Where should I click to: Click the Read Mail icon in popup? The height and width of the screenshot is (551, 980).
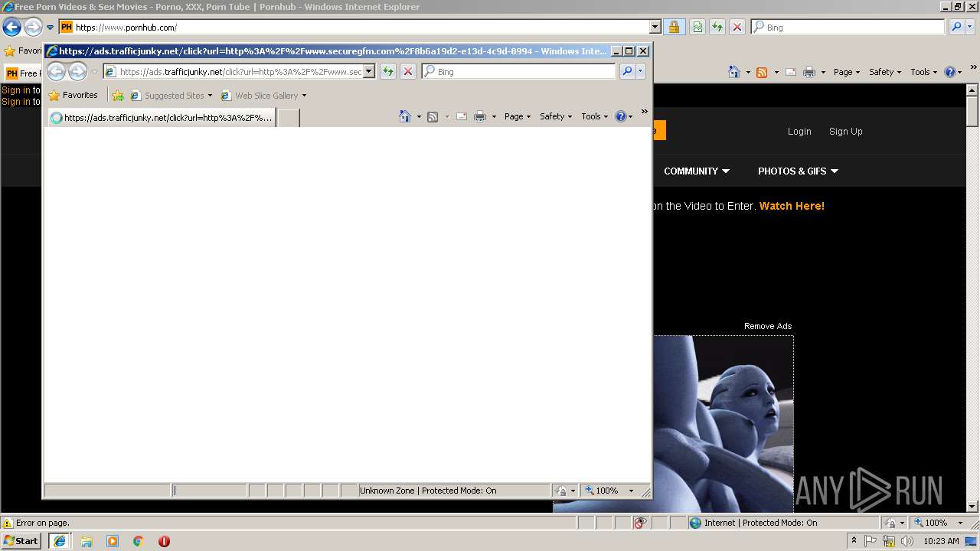(x=462, y=116)
